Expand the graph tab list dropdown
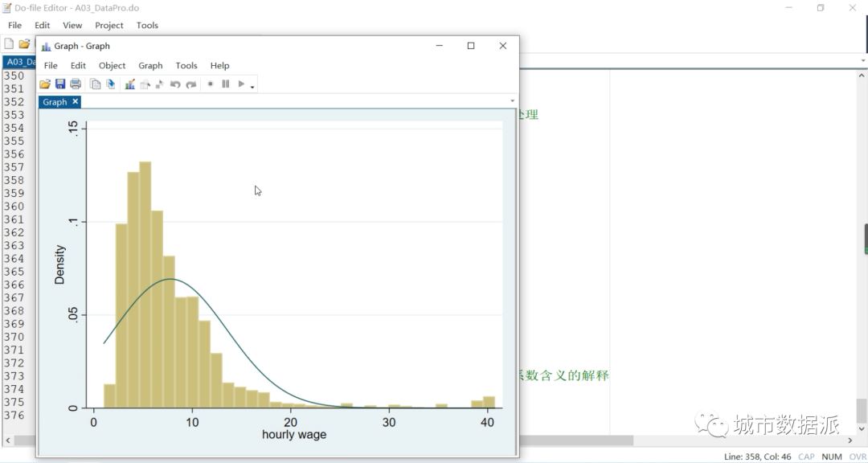Image resolution: width=868 pixels, height=463 pixels. click(x=512, y=100)
